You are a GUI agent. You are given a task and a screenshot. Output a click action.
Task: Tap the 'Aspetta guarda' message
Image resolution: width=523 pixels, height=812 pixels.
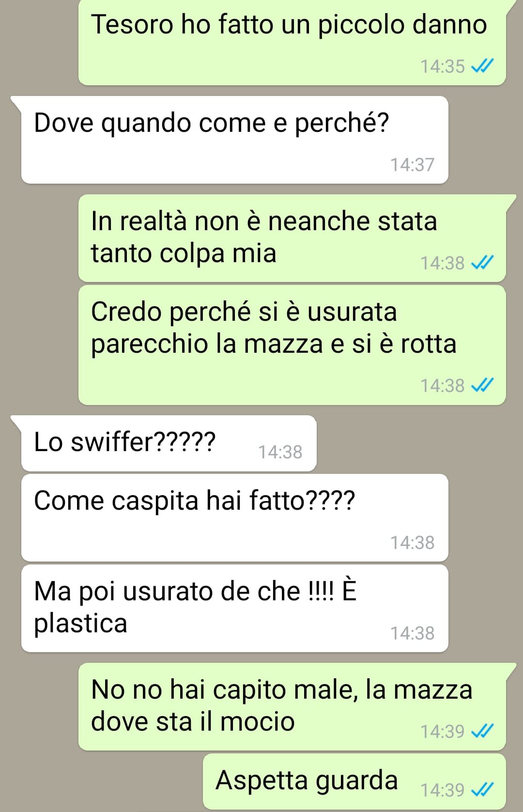pyautogui.click(x=354, y=781)
